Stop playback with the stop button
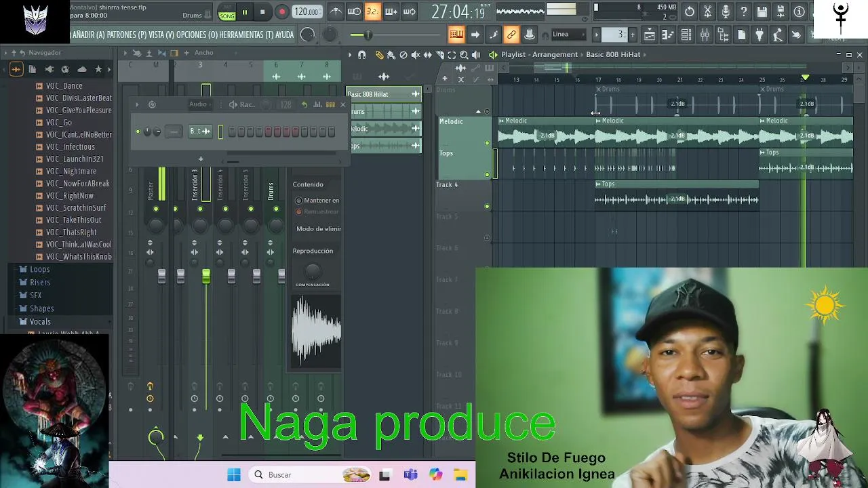868x488 pixels. point(263,12)
